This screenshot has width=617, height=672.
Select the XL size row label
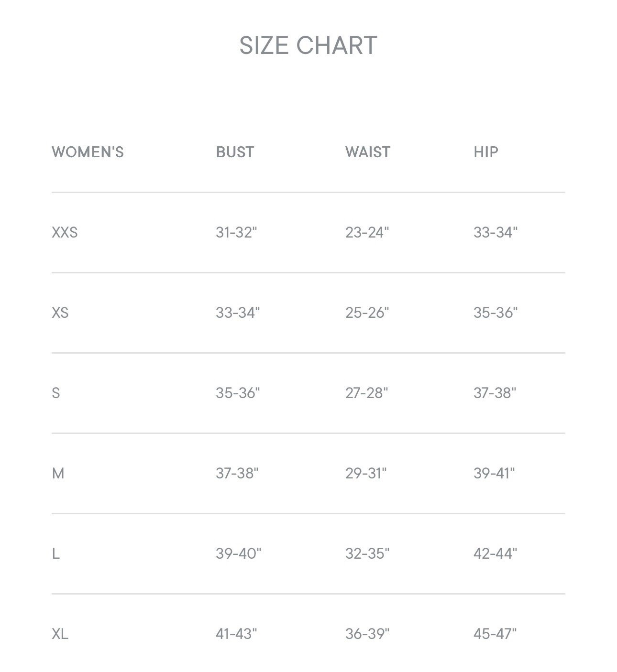pyautogui.click(x=60, y=634)
